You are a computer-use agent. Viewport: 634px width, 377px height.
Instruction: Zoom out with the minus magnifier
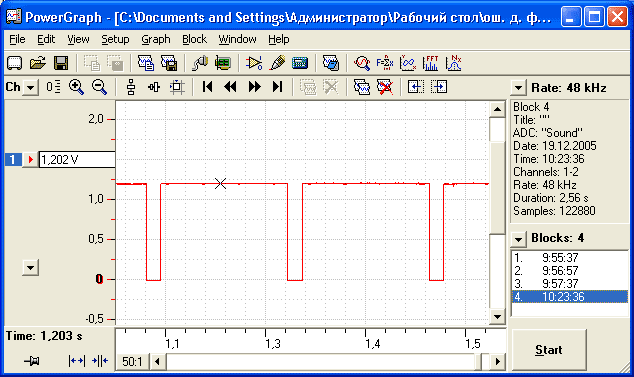pyautogui.click(x=99, y=87)
